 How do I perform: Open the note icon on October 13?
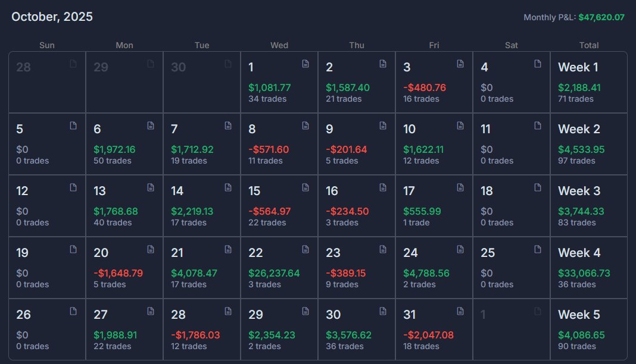click(x=151, y=187)
